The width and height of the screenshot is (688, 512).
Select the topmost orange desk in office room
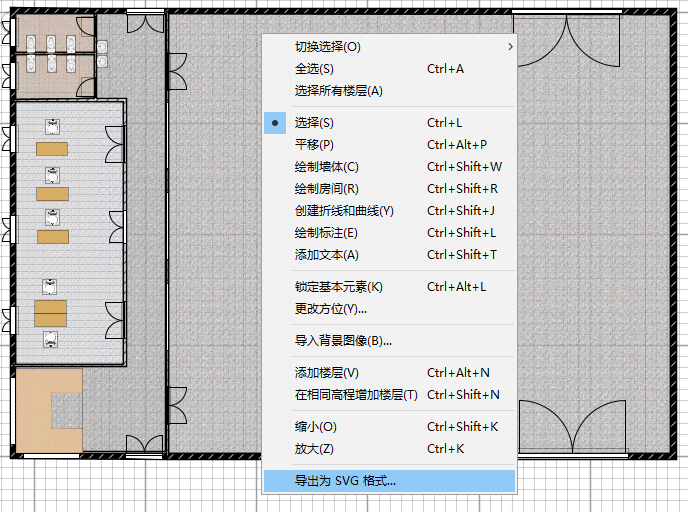pyautogui.click(x=52, y=149)
